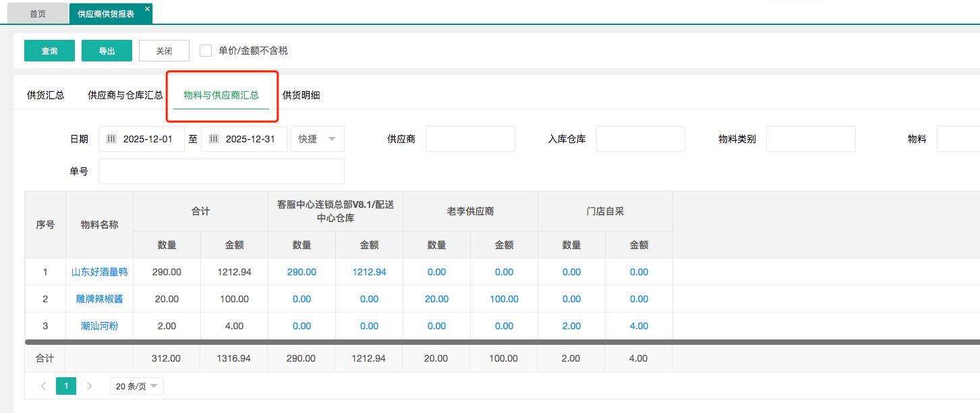The image size is (980, 413).
Task: Click the 查询 button
Action: click(x=49, y=51)
